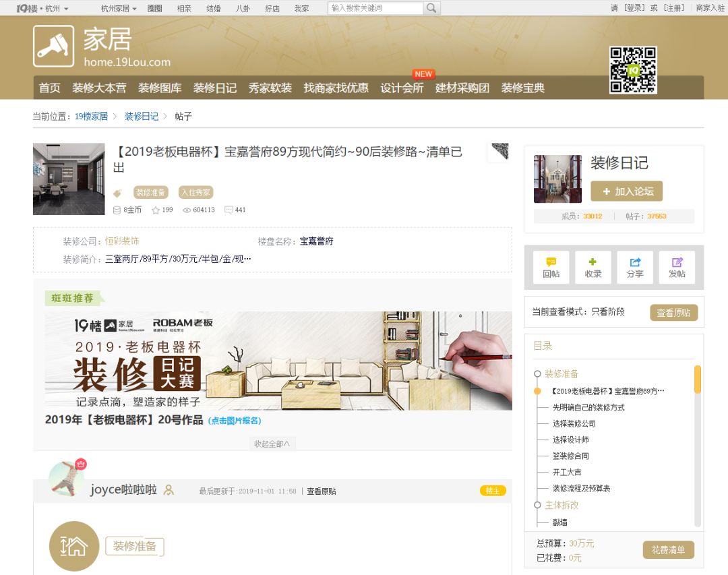Click the comment icon showing 441
728x575 pixels.
click(229, 210)
